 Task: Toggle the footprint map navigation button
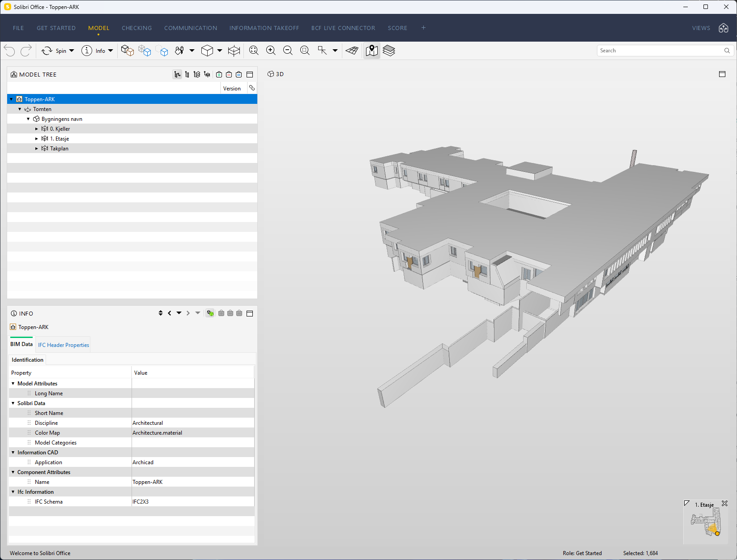tap(371, 51)
